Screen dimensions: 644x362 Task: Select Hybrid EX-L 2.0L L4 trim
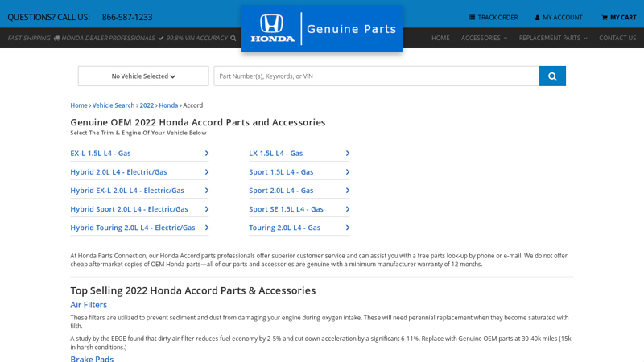point(127,191)
